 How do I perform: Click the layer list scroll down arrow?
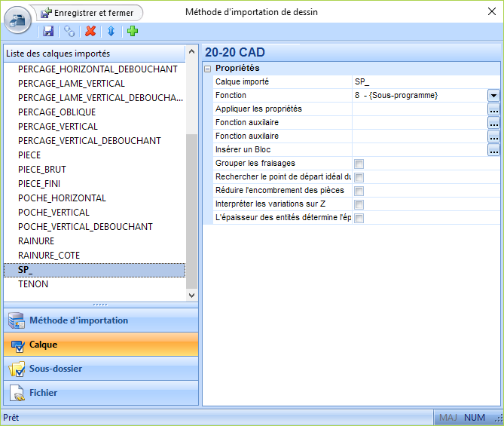pos(191,296)
